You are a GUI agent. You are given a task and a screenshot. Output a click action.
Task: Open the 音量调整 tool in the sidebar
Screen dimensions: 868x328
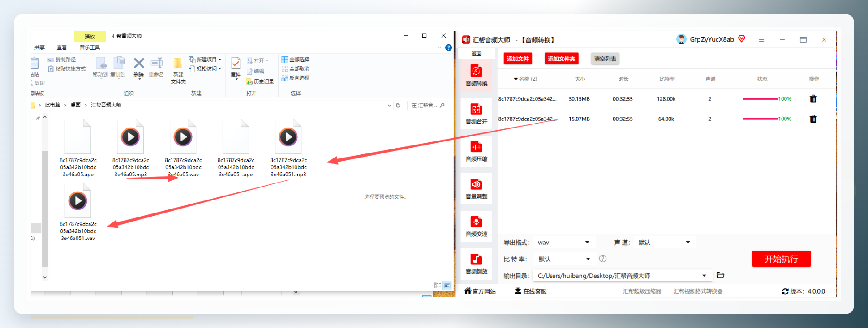coord(476,189)
